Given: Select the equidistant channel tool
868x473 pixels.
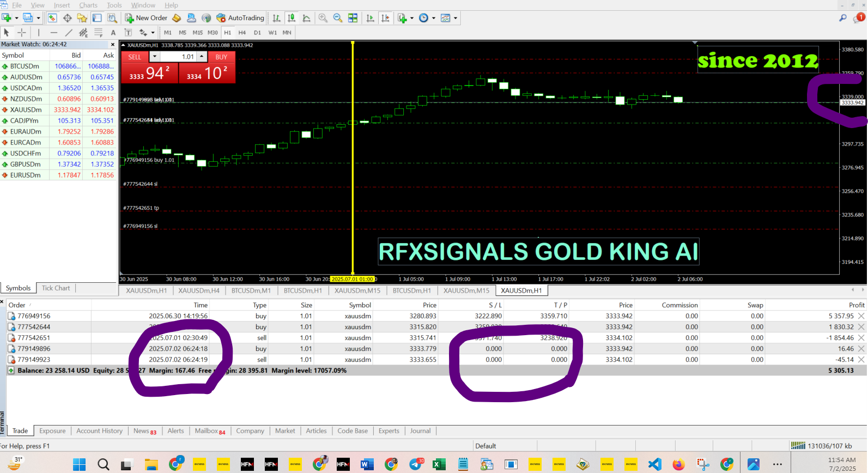Looking at the screenshot, I should [x=83, y=33].
